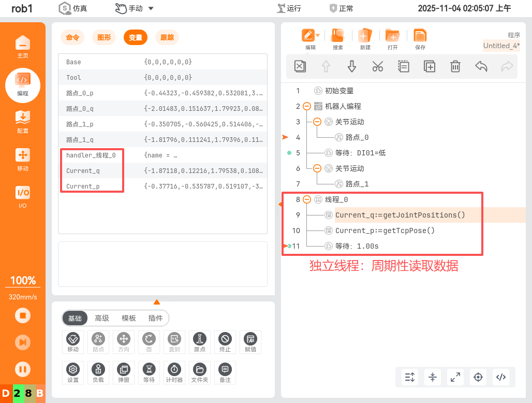Save the program via the 保存 icon

click(x=420, y=39)
